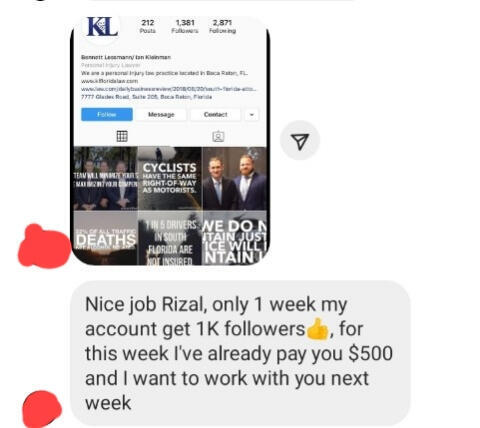Expand the suggested accounts dropdown arrow
The width and height of the screenshot is (480, 428).
tap(252, 115)
